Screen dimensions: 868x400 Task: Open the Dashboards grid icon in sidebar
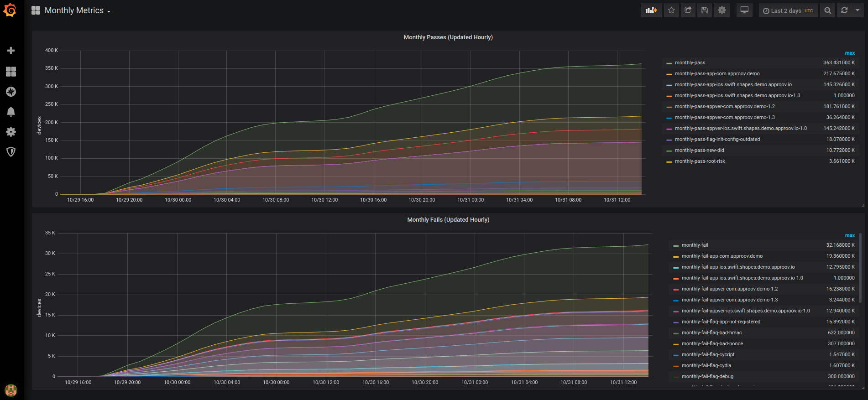coord(11,72)
